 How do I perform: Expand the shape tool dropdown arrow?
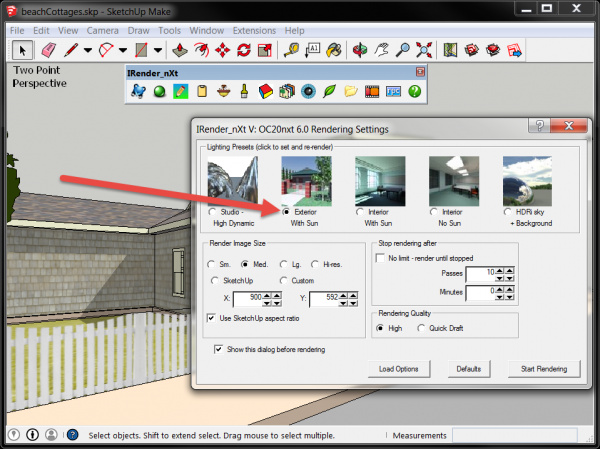tap(159, 49)
